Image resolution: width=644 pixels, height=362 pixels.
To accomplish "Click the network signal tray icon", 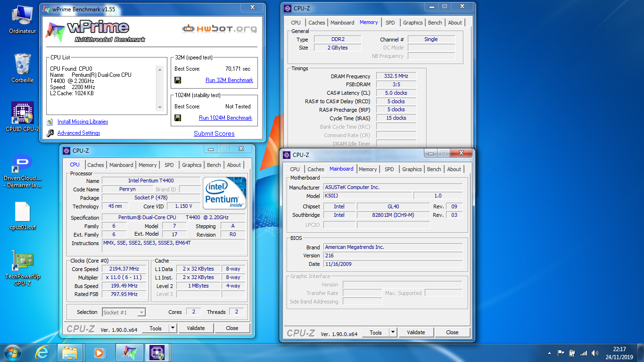I will (x=584, y=353).
